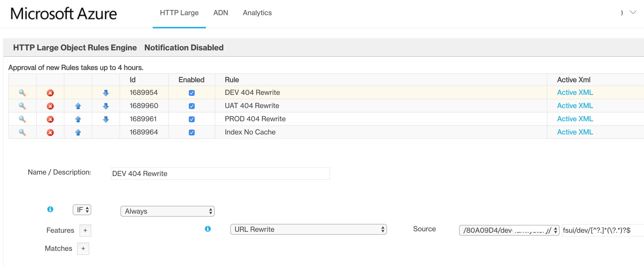This screenshot has height=266, width=644.
Task: Delete the UAT 404 Rewrite rule
Action: click(x=50, y=106)
